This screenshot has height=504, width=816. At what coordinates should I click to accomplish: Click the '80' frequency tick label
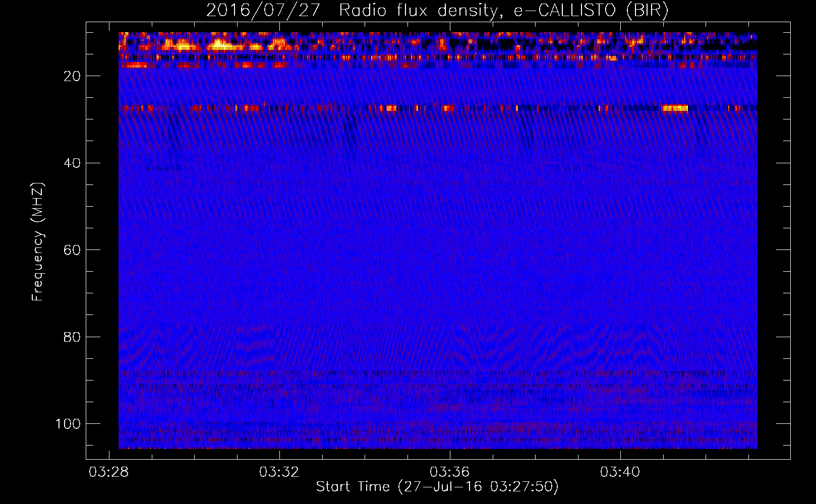(72, 337)
